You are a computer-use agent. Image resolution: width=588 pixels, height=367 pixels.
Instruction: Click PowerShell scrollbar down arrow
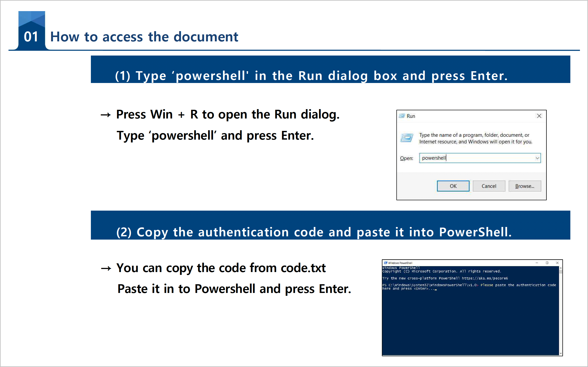pyautogui.click(x=561, y=353)
